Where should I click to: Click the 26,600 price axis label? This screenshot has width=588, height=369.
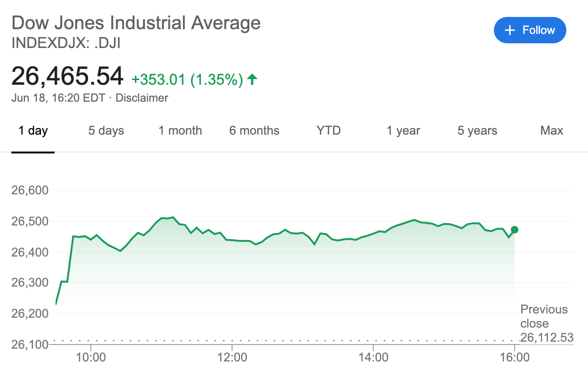[x=29, y=191]
